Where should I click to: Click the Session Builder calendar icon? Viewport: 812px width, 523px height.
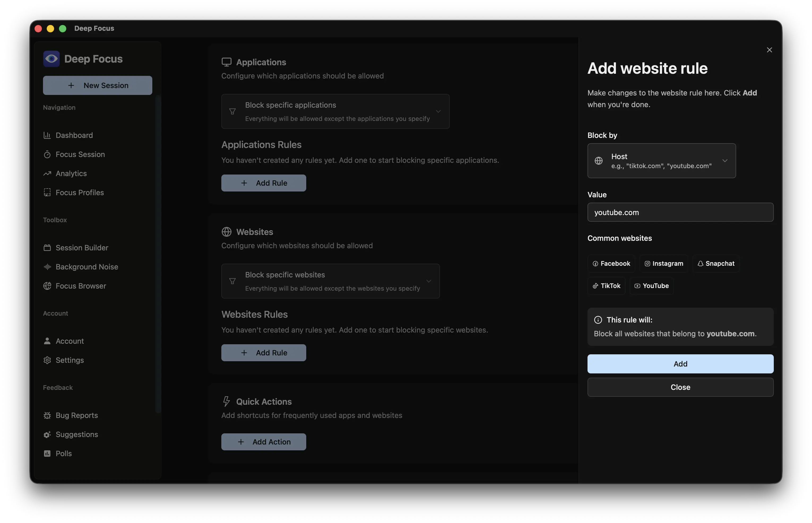point(47,247)
